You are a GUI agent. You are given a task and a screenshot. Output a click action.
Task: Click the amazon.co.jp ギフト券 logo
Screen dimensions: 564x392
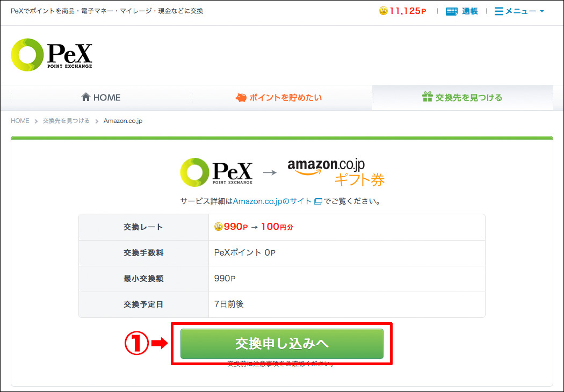pyautogui.click(x=336, y=172)
